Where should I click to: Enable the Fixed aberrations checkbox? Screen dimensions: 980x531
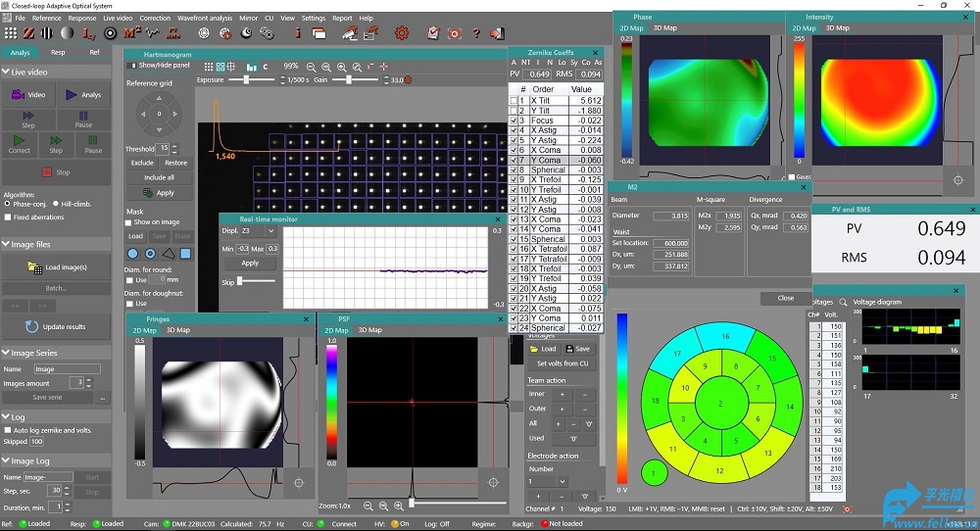8,217
